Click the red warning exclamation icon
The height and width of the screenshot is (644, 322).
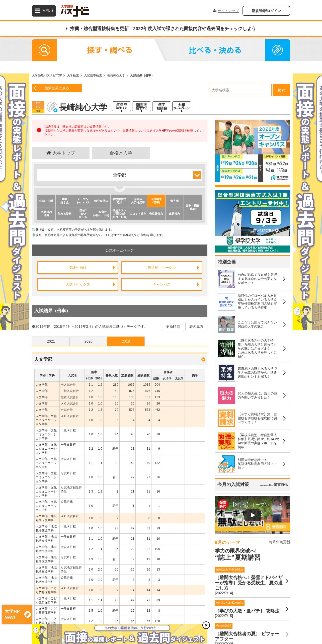(x=39, y=130)
